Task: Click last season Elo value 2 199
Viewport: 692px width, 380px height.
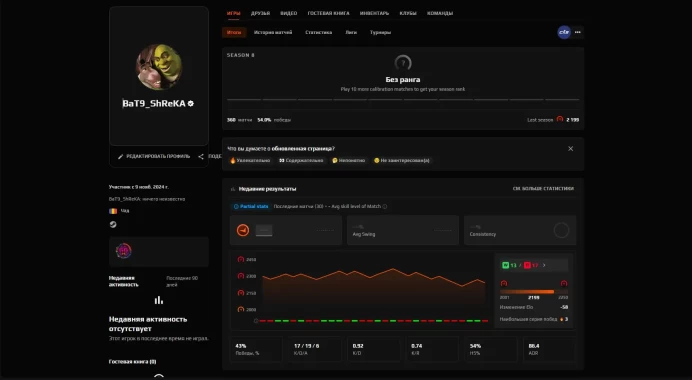Action: (572, 120)
